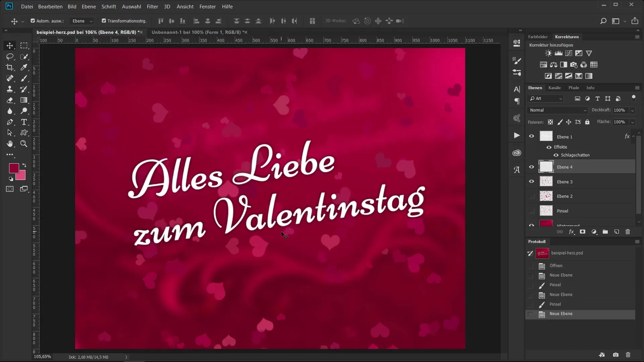
Task: Open the Ebene auto-select dropdown
Action: [x=82, y=21]
